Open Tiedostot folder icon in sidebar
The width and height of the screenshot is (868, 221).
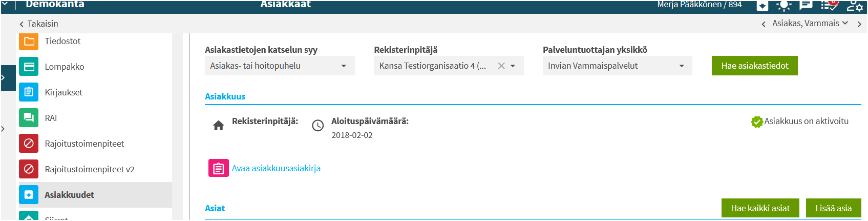[29, 41]
